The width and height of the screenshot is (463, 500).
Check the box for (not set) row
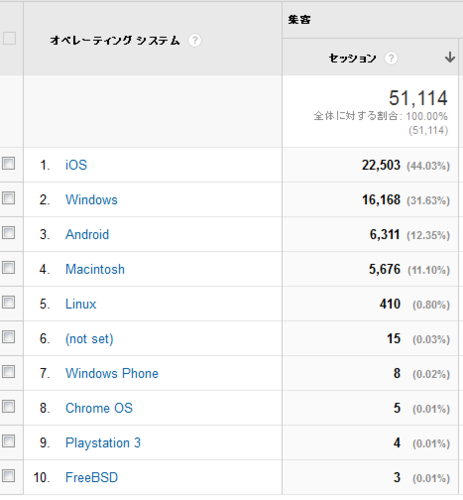(9, 337)
